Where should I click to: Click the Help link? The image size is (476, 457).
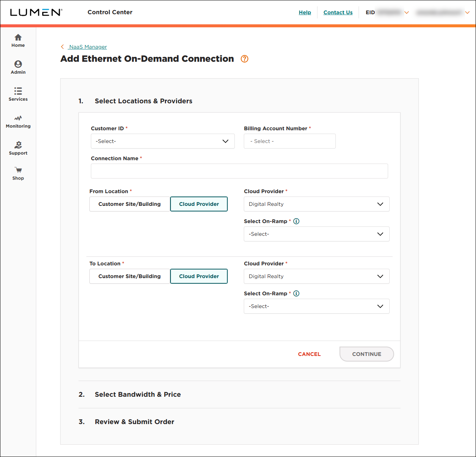tap(305, 12)
